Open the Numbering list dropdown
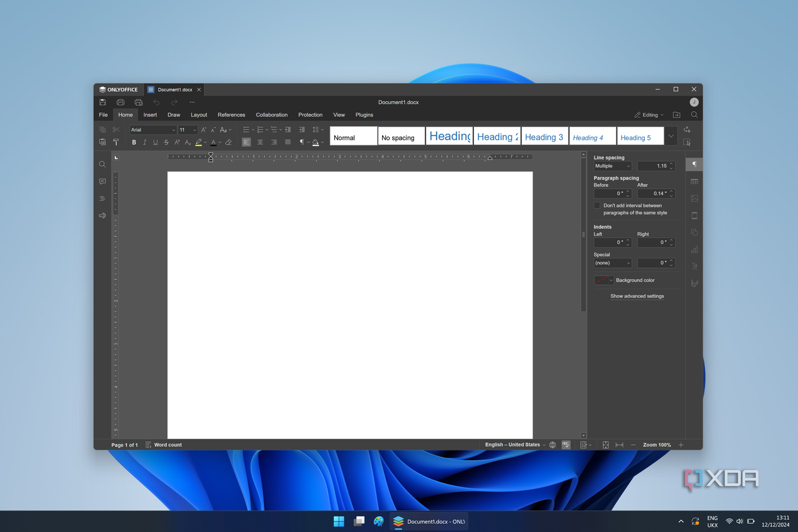This screenshot has height=532, width=798. click(262, 130)
